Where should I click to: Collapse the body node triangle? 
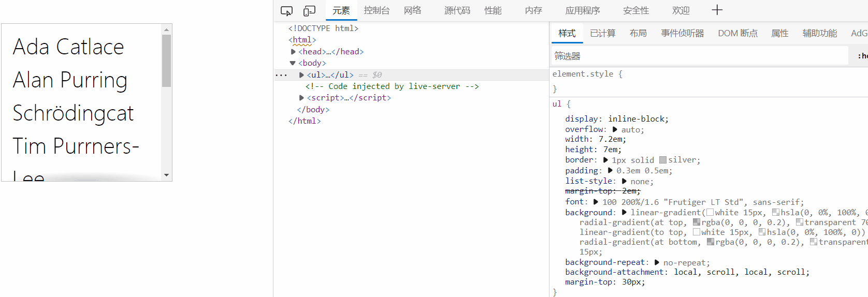[293, 63]
